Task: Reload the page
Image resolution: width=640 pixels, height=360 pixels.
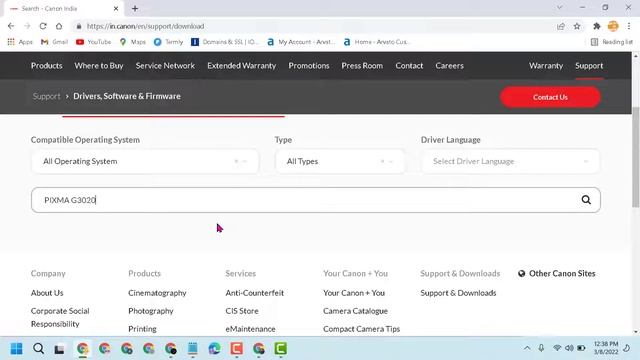Action: click(43, 26)
